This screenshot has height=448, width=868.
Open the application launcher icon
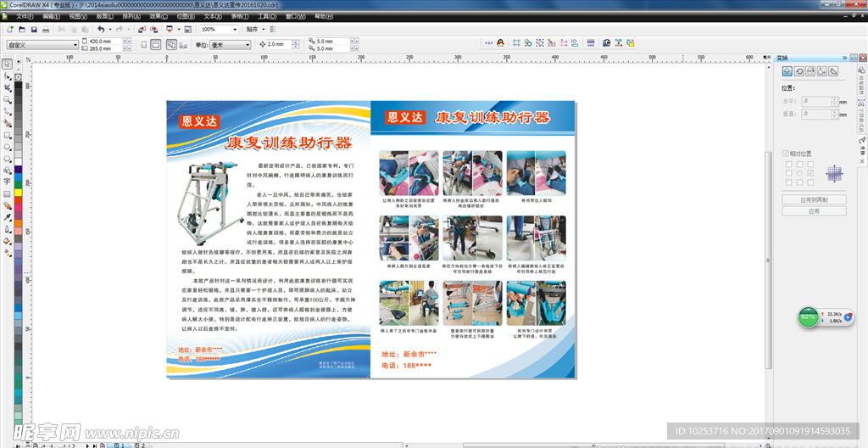[170, 30]
